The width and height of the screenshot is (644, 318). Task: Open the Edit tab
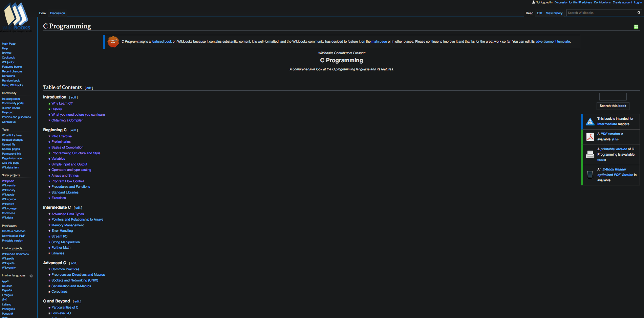click(540, 13)
